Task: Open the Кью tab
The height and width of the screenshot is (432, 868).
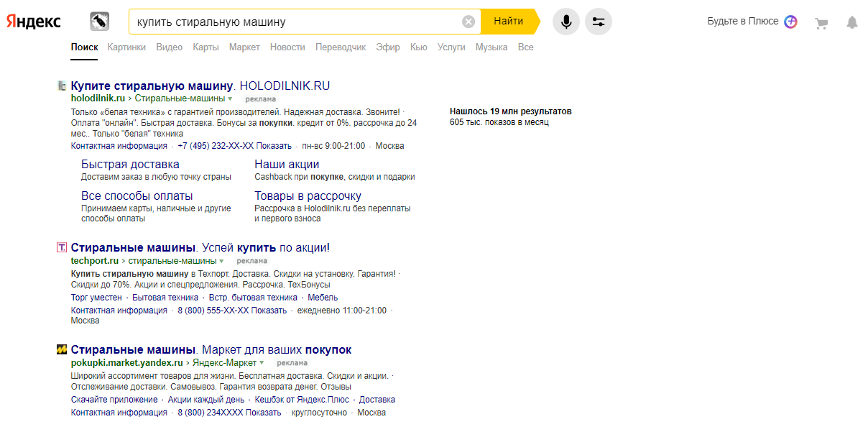Action: (418, 47)
